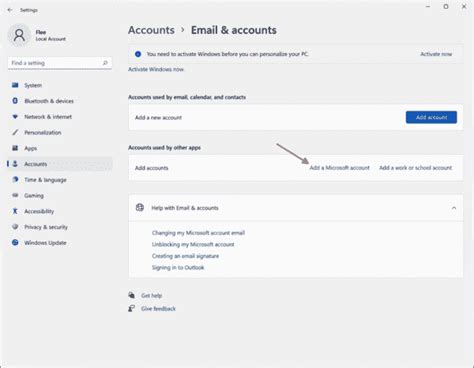Click the Personalization brush icon
Screen dimensions: 474x368
click(15, 132)
